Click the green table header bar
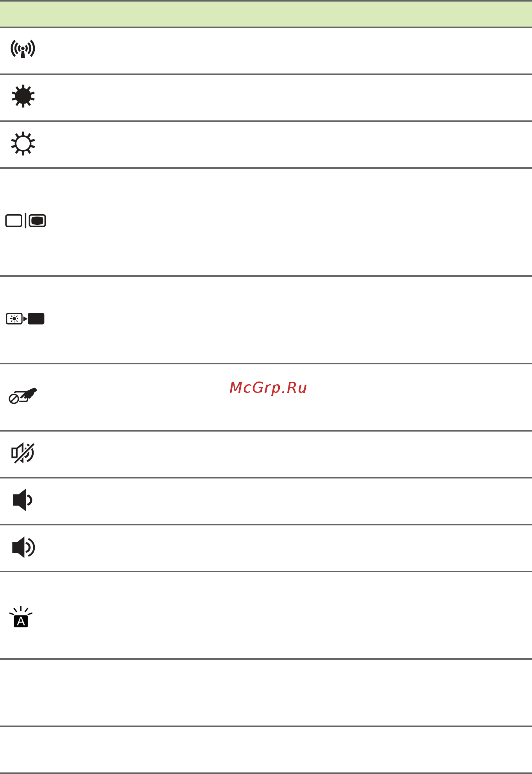The height and width of the screenshot is (774, 532). [266, 14]
